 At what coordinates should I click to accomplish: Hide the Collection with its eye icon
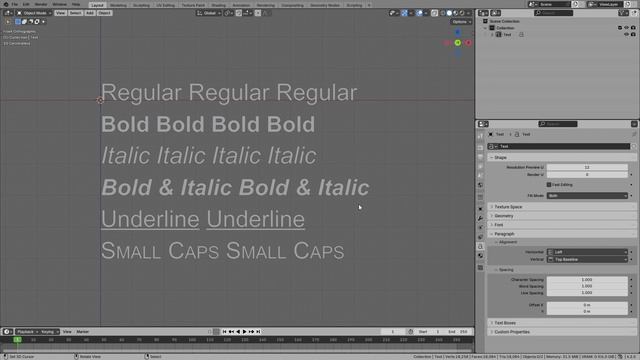click(x=627, y=28)
